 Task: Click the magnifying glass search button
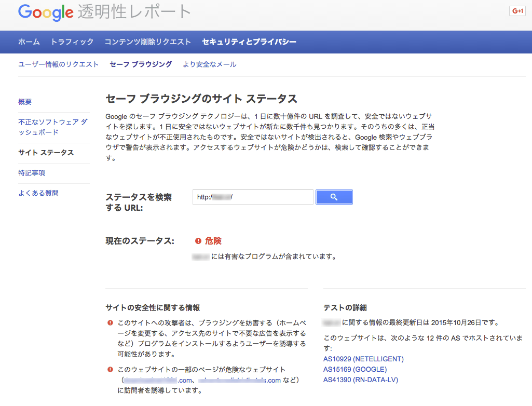(334, 197)
